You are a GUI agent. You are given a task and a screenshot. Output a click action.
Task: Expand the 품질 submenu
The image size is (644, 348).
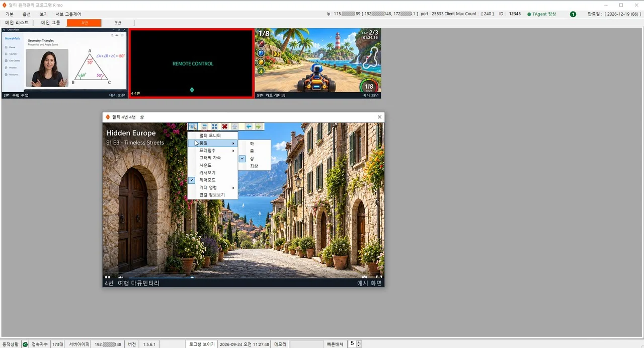point(212,143)
